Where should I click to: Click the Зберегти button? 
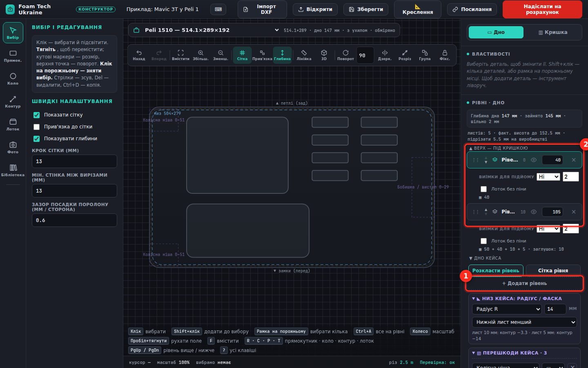coord(366,9)
